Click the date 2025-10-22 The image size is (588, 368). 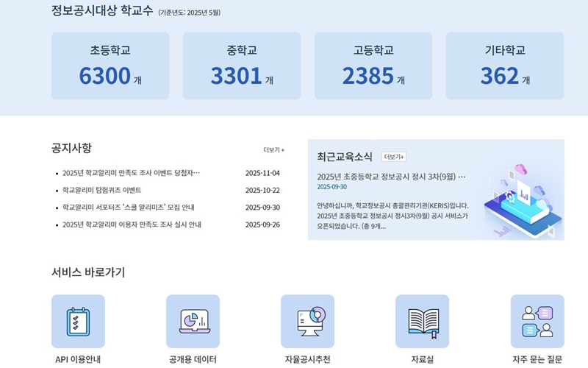pos(262,191)
